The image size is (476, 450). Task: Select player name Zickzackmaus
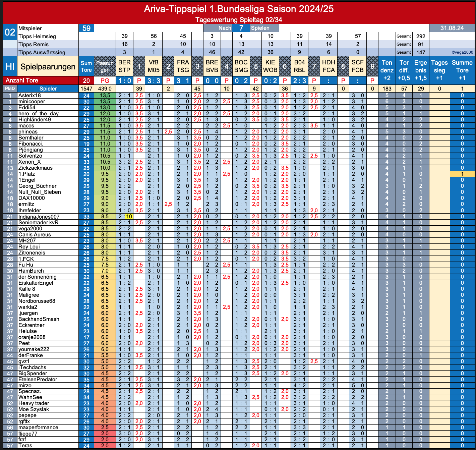click(x=35, y=168)
